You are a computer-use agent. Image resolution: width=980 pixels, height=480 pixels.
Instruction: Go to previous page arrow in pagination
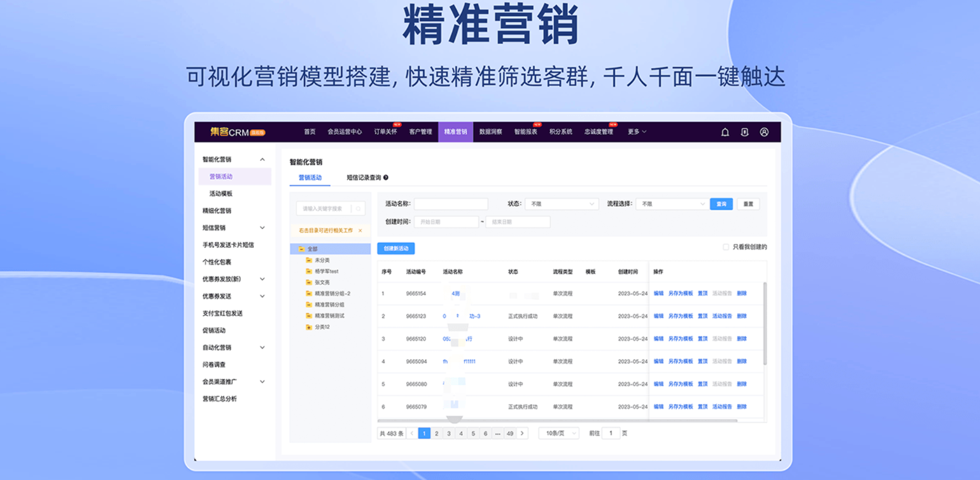[x=412, y=434]
